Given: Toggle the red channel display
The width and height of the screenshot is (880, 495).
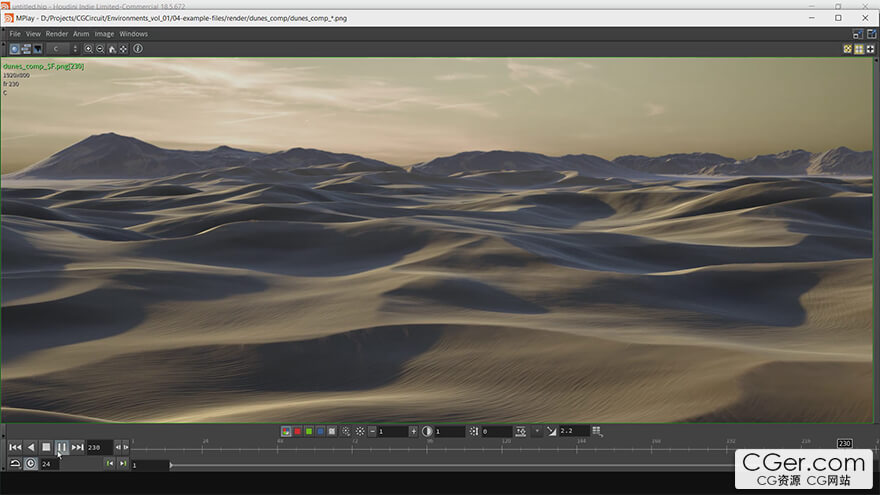Looking at the screenshot, I should [x=297, y=431].
